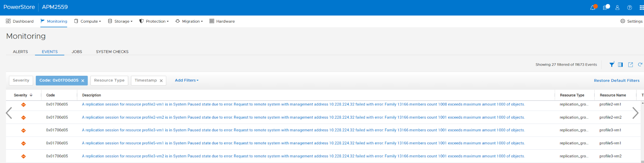This screenshot has width=644, height=163.
Task: Switch to the ALERTS tab
Action: (x=20, y=52)
